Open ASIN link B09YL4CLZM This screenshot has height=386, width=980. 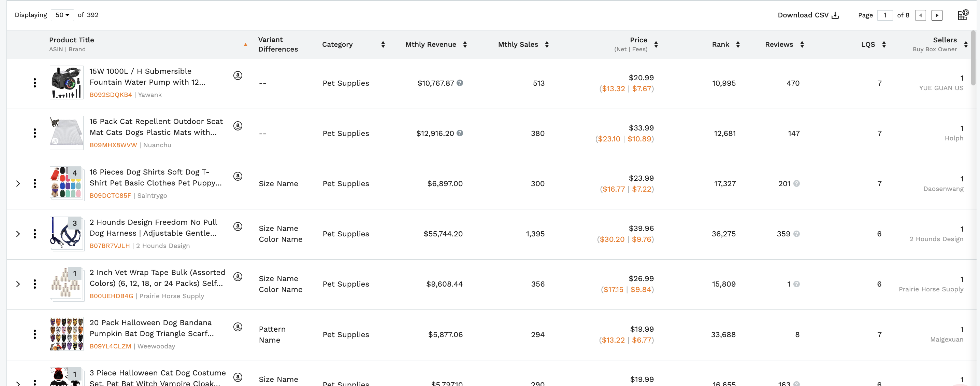point(110,346)
